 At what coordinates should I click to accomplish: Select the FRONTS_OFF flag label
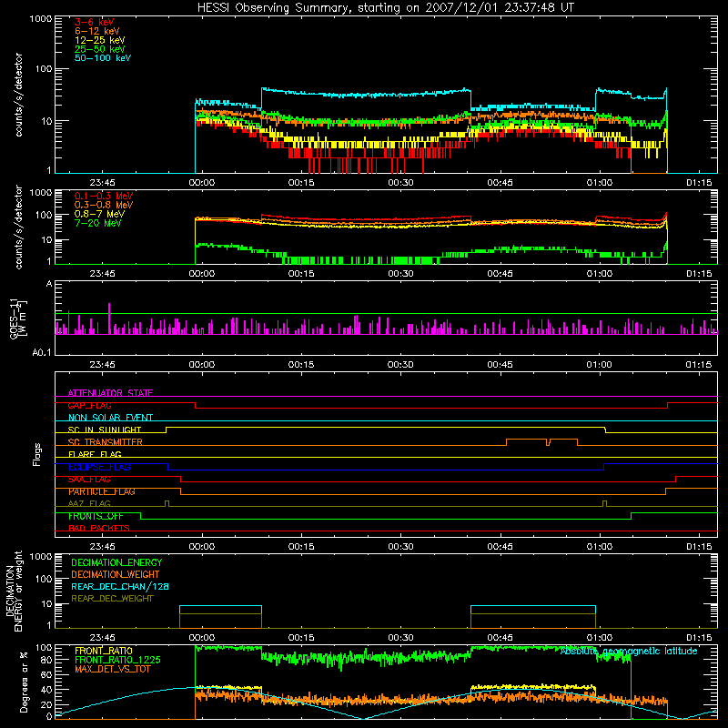96,516
